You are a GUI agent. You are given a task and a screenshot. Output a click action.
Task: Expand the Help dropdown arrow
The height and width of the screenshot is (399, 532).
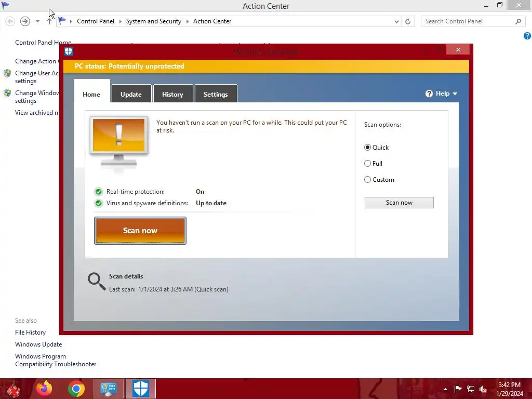pyautogui.click(x=455, y=94)
